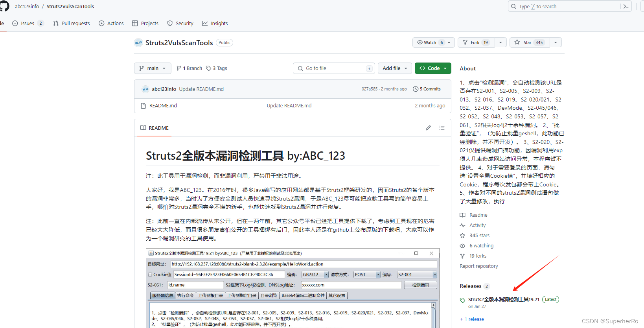This screenshot has height=328, width=644.
Task: Open the Projects tab
Action: pyautogui.click(x=145, y=24)
